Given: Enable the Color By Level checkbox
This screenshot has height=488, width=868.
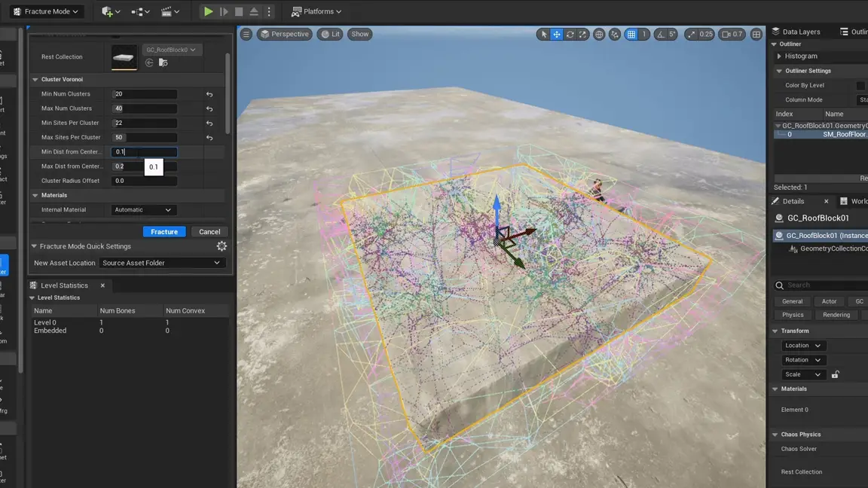Looking at the screenshot, I should (x=860, y=86).
